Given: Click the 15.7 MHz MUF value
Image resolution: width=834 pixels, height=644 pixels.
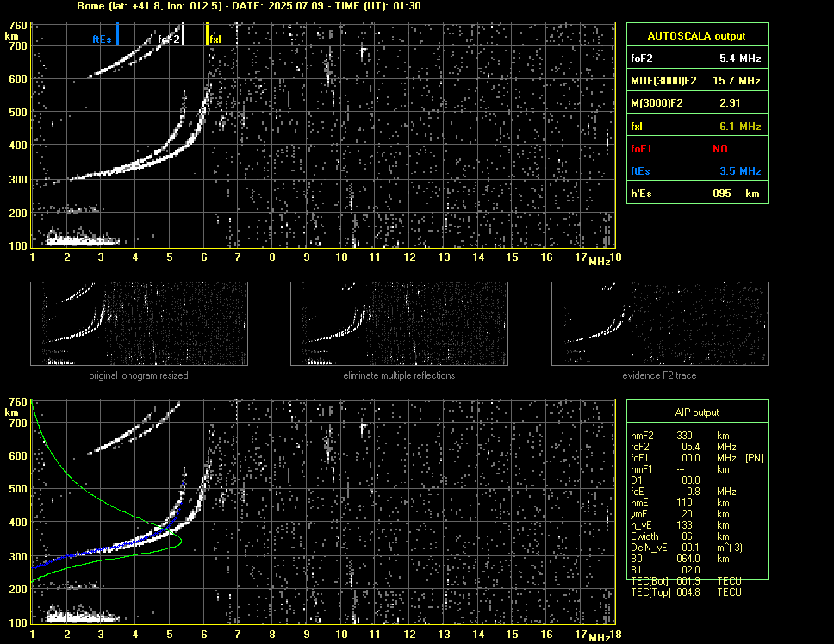Looking at the screenshot, I should coord(736,81).
